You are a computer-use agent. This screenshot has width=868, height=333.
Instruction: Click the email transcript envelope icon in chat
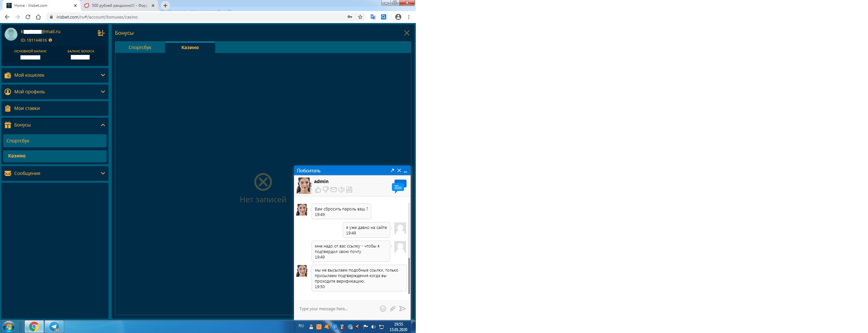click(334, 190)
